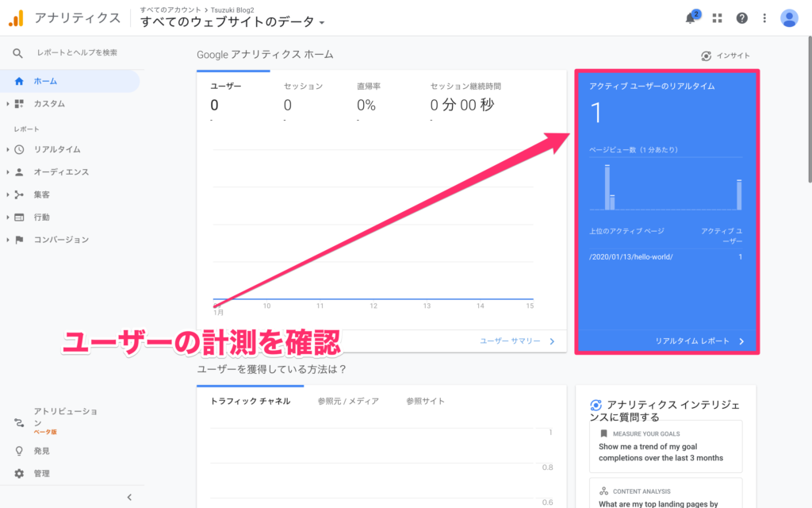The height and width of the screenshot is (508, 812).
Task: Switch to the 参照サイト tab
Action: tap(425, 401)
